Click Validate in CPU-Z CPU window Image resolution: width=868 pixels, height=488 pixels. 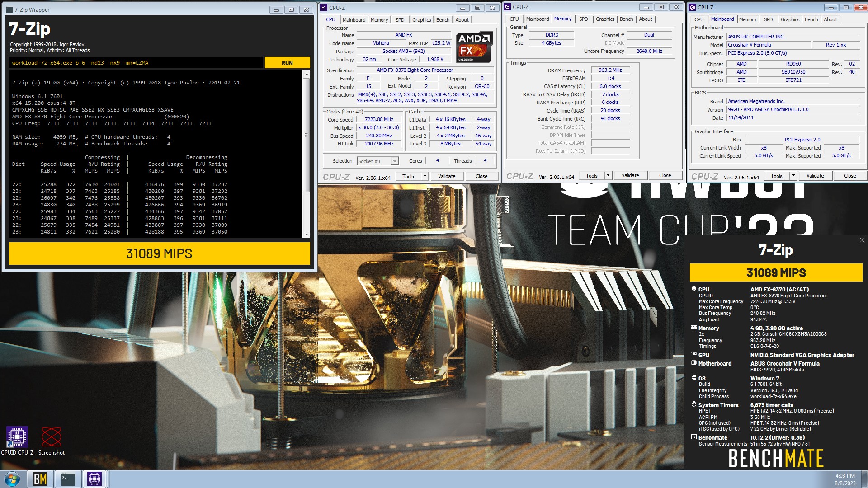pos(447,176)
